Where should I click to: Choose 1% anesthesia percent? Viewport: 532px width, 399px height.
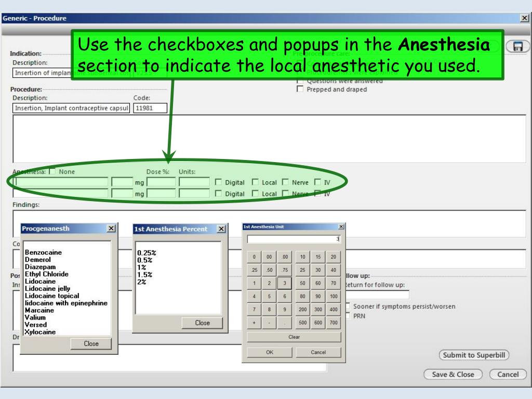pyautogui.click(x=141, y=268)
